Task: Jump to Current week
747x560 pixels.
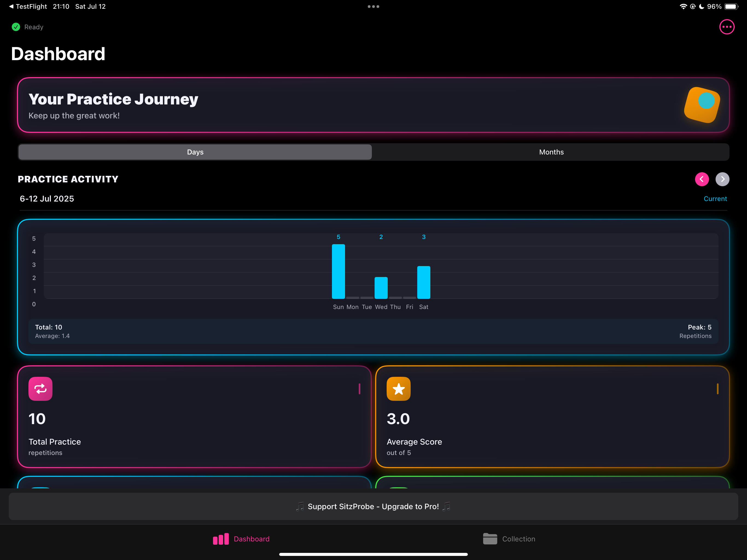Action: click(715, 199)
